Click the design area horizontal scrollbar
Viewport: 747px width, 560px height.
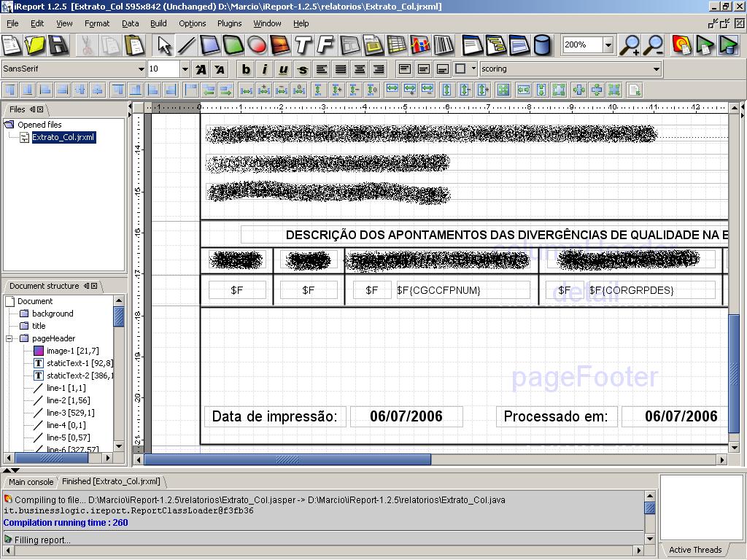point(287,459)
